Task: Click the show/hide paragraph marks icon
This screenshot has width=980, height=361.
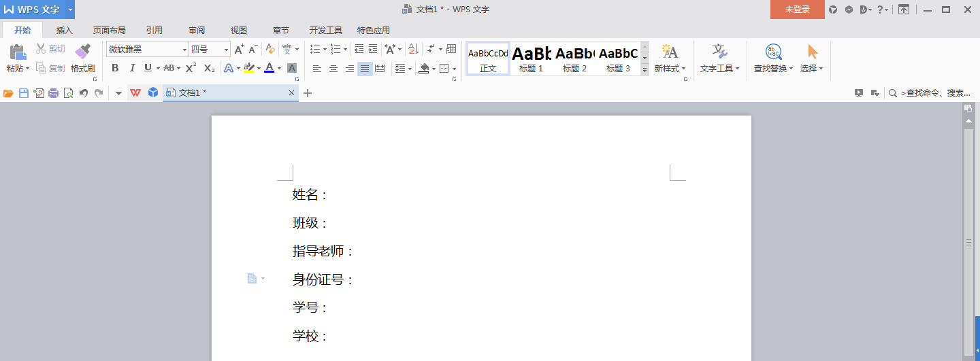Action: tap(431, 49)
